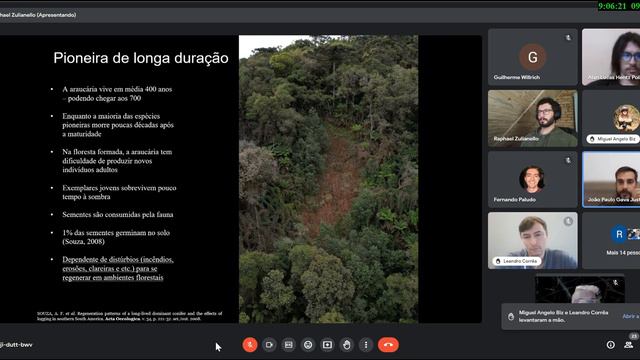Select Fernando Paludo participant tile
This screenshot has height=360, width=640.
[x=533, y=180]
